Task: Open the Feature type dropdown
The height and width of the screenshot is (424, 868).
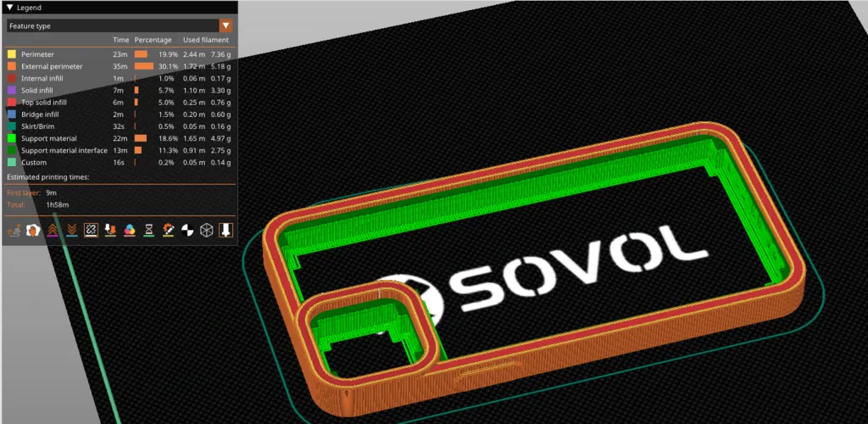Action: (x=120, y=26)
